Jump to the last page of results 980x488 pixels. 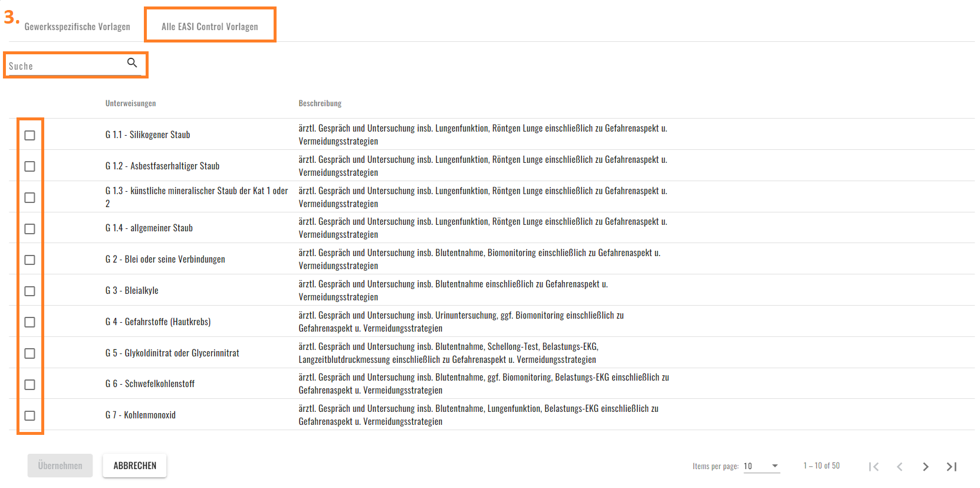click(952, 467)
